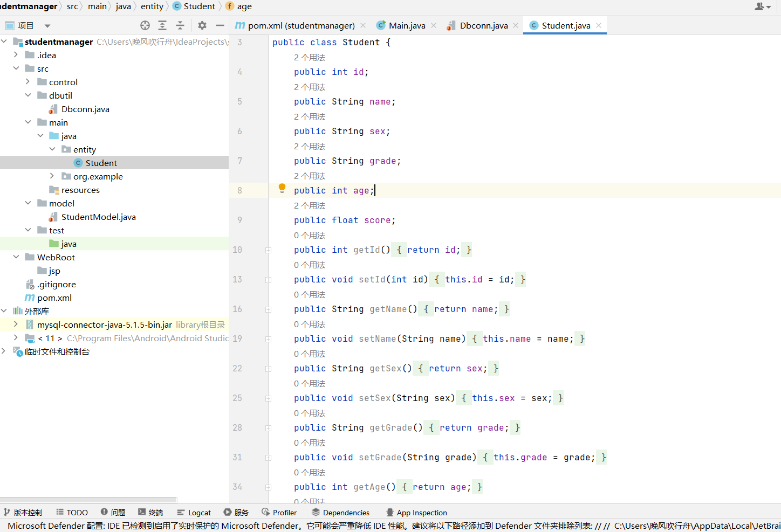
Task: Expand the < 11 > SDK library node
Action: (16, 337)
